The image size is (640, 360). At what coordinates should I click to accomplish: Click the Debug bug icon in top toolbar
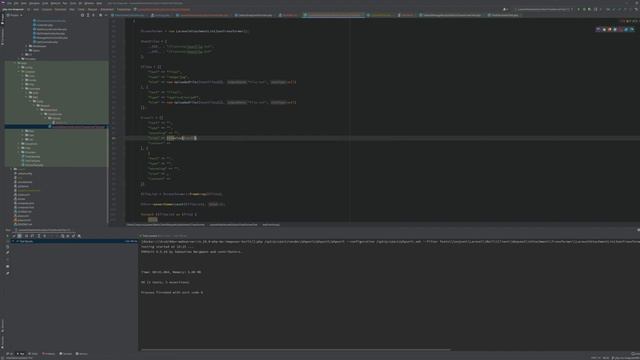click(x=584, y=9)
